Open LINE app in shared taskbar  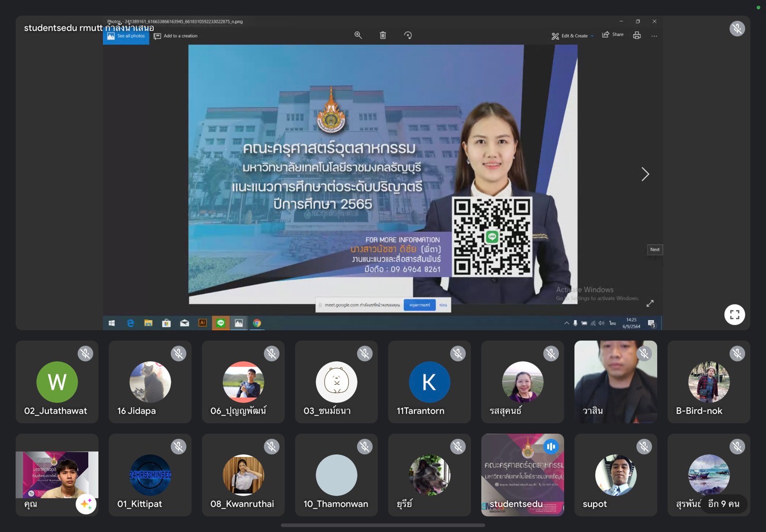[220, 323]
